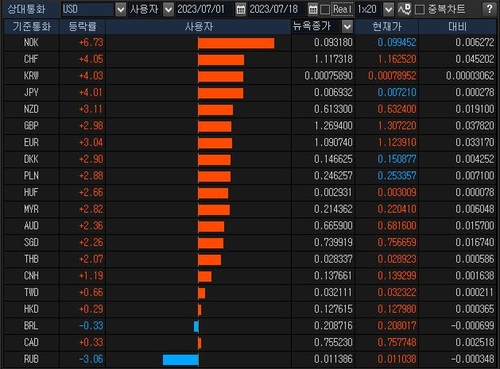500x369 pixels.
Task: Click the current price 1.162520
Action: pyautogui.click(x=397, y=59)
